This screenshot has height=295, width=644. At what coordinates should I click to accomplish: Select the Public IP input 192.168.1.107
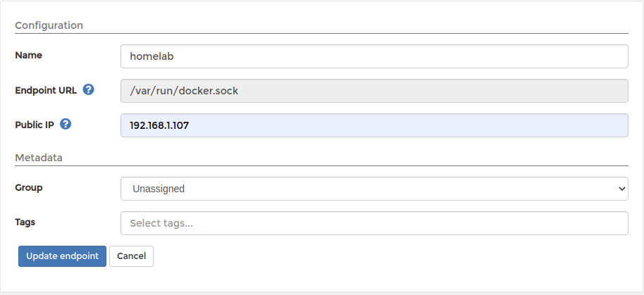click(x=374, y=125)
